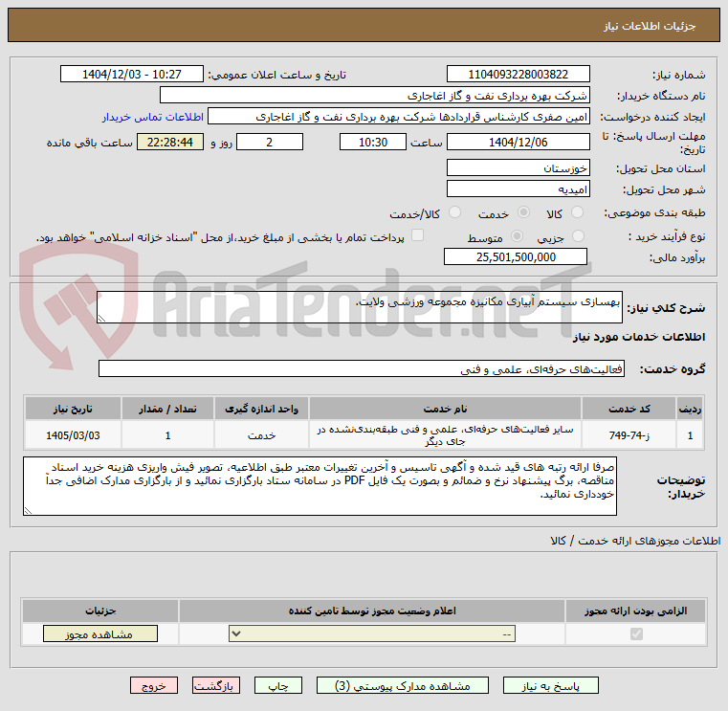
Task: Click the province field خوزستان
Action: [x=518, y=167]
